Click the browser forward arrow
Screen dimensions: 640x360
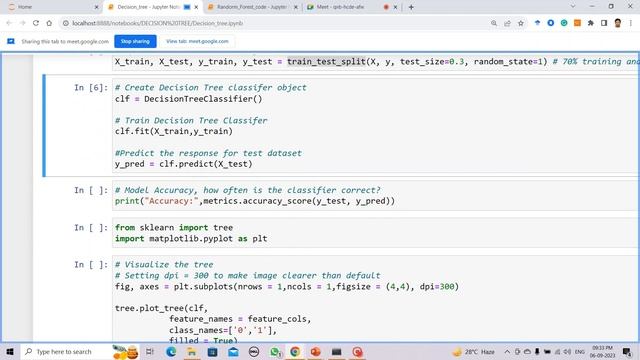point(22,23)
